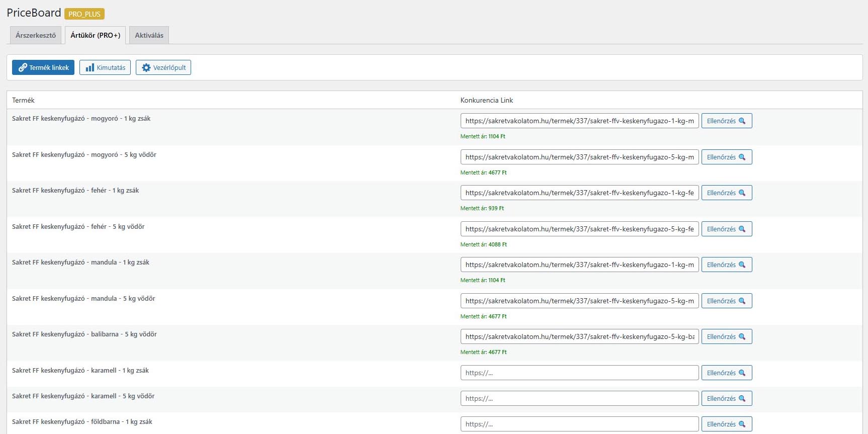Click magnifier icon for földbarna 1 kg zsák
Screen dimensions: 868x434
coord(742,424)
